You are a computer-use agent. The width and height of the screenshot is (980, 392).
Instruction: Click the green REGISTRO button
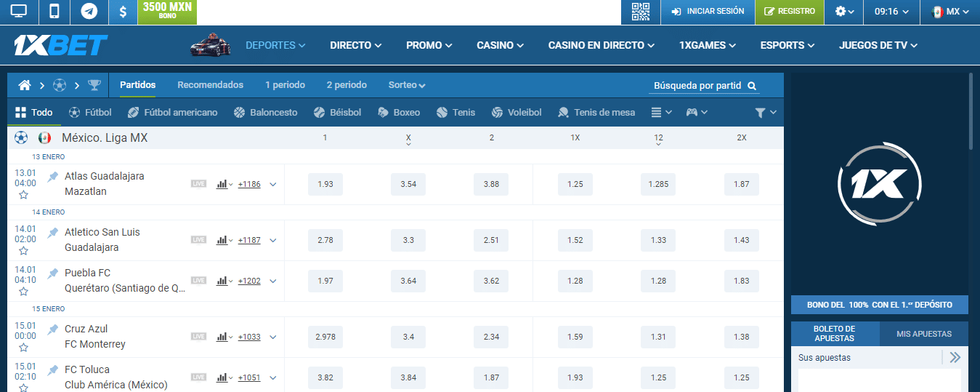[x=789, y=12]
